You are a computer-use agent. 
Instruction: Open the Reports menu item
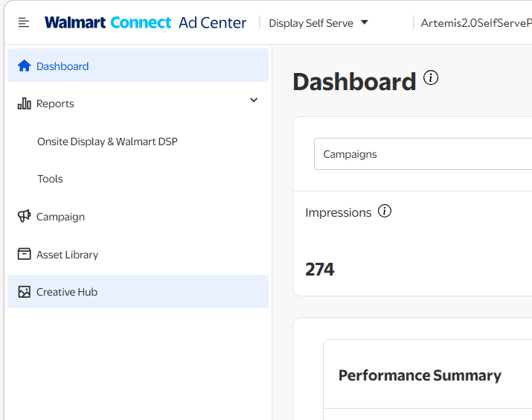[138, 104]
